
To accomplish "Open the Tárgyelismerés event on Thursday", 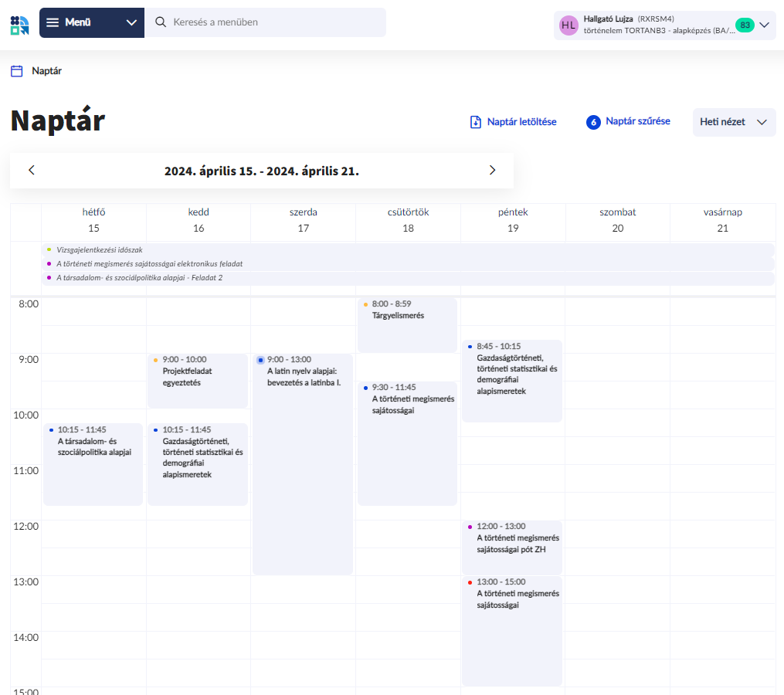I will point(406,324).
